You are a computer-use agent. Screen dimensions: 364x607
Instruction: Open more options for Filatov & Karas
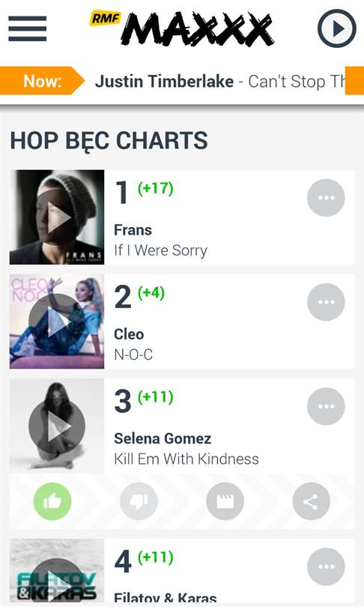(326, 567)
